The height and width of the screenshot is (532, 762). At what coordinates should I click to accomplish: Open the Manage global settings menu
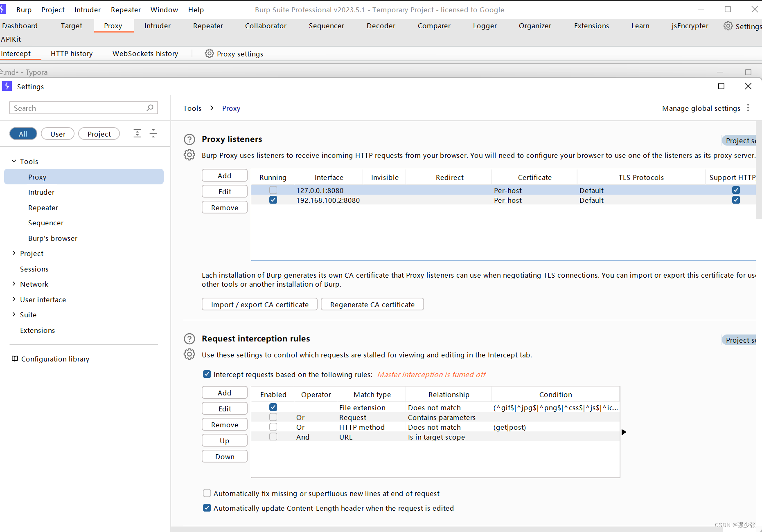[x=701, y=108]
